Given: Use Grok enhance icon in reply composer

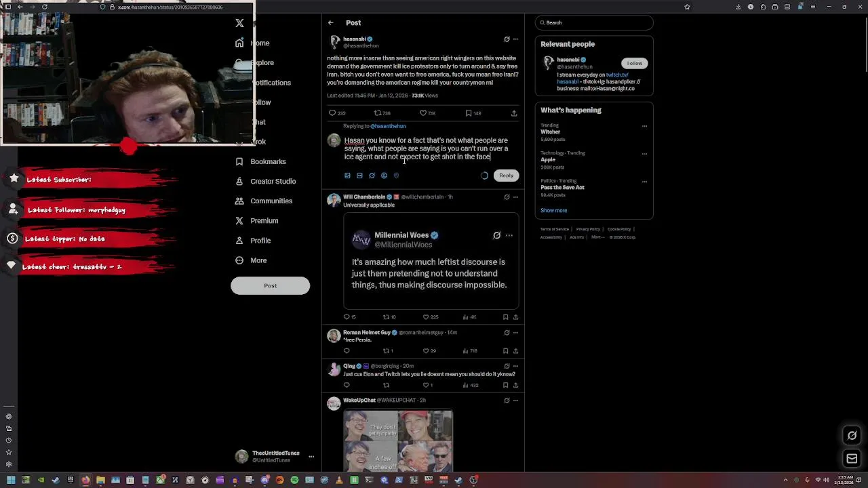Looking at the screenshot, I should tap(372, 176).
